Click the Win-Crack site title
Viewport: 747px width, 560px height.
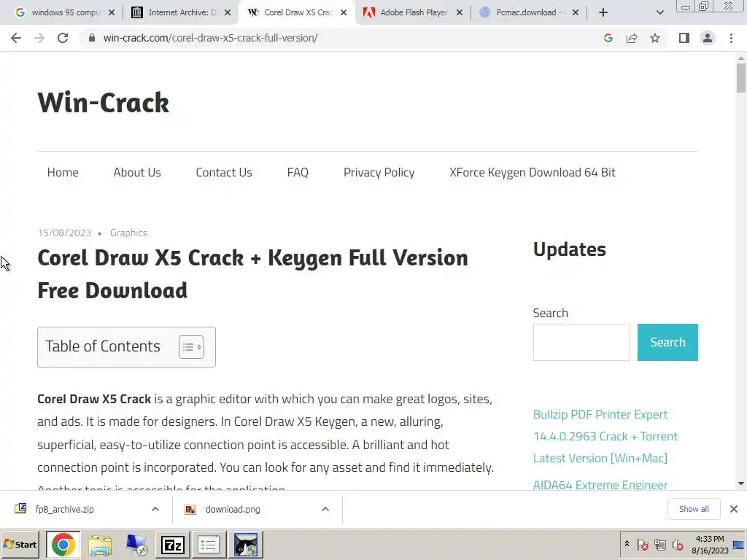tap(104, 102)
